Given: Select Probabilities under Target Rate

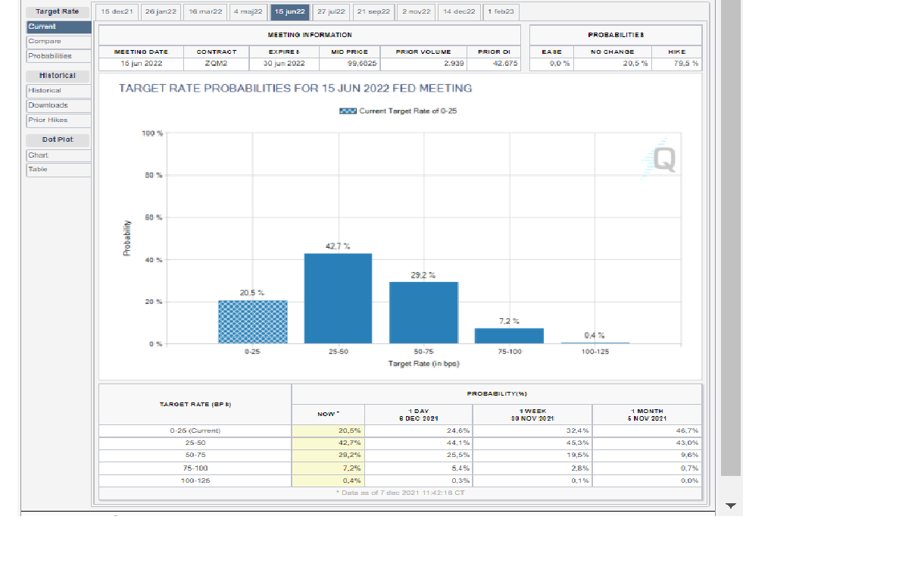Looking at the screenshot, I should [x=50, y=56].
